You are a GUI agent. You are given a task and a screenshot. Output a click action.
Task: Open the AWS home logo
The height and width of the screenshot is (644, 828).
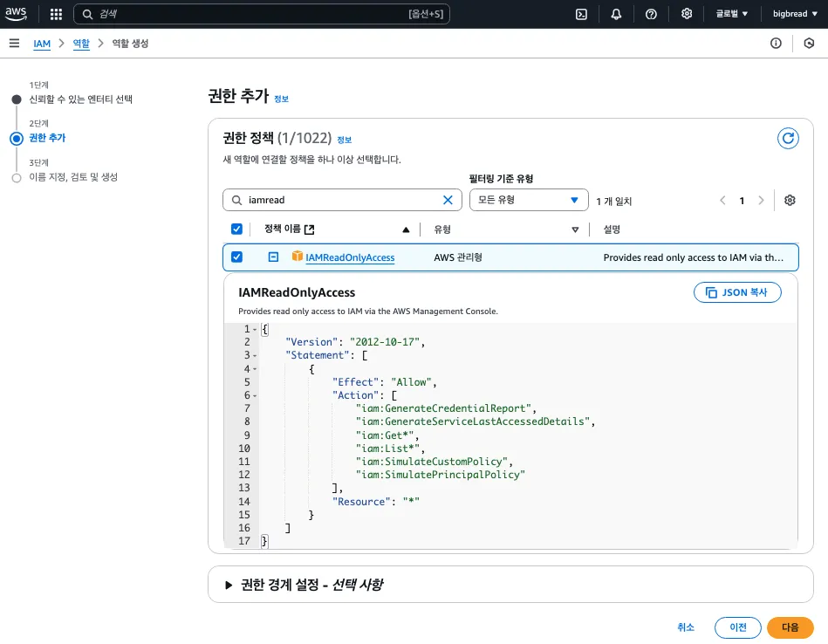click(x=16, y=14)
